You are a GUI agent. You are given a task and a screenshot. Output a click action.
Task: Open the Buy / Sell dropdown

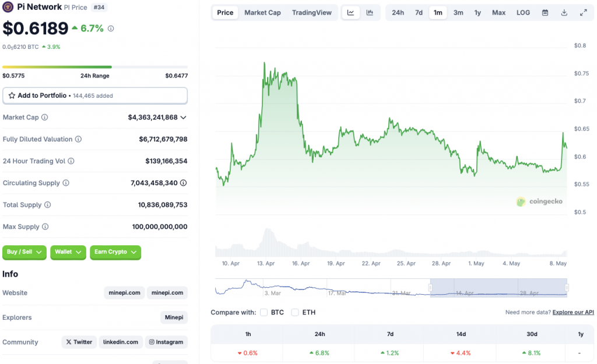[24, 252]
